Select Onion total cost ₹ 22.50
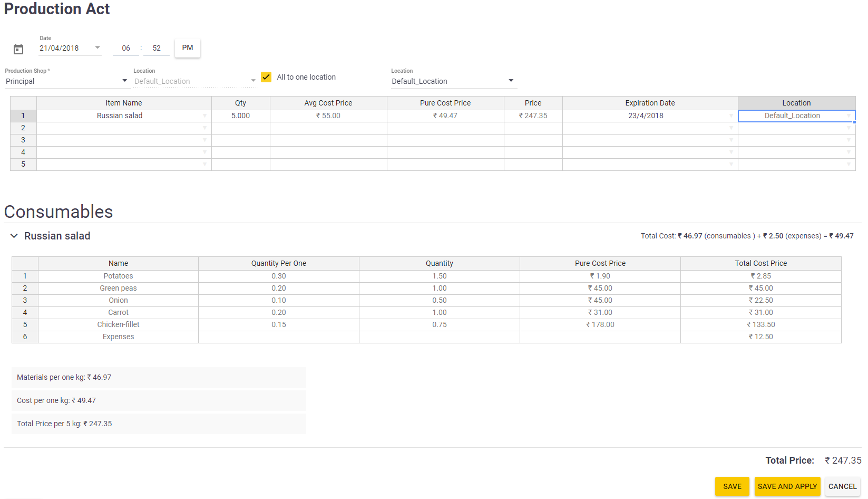This screenshot has height=499, width=868. click(761, 300)
